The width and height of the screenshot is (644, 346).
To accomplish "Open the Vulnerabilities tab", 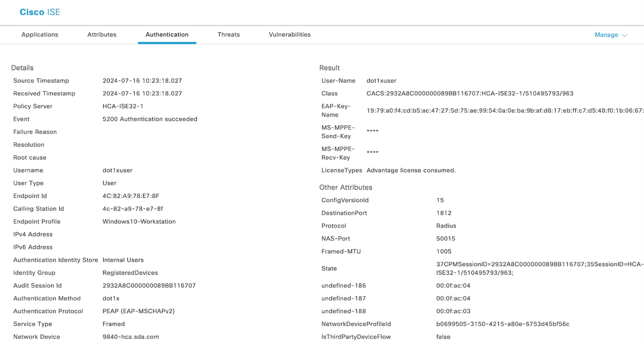I will tap(290, 35).
